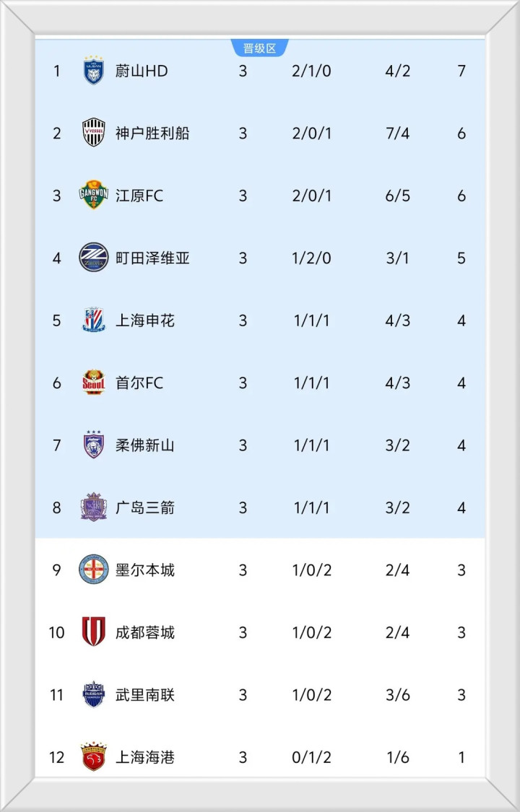
Task: Click the 神户胜利船 team name
Action: click(x=152, y=134)
